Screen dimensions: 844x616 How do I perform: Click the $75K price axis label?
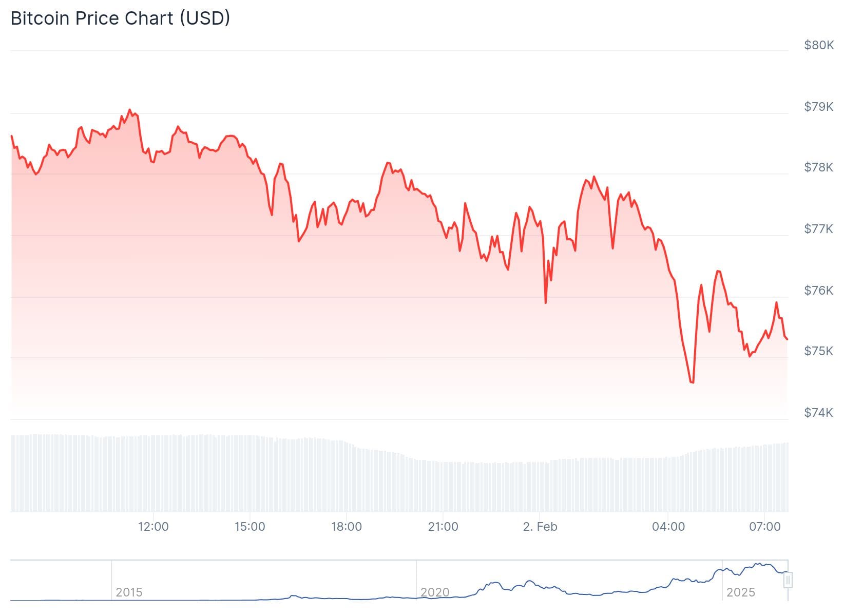[818, 351]
